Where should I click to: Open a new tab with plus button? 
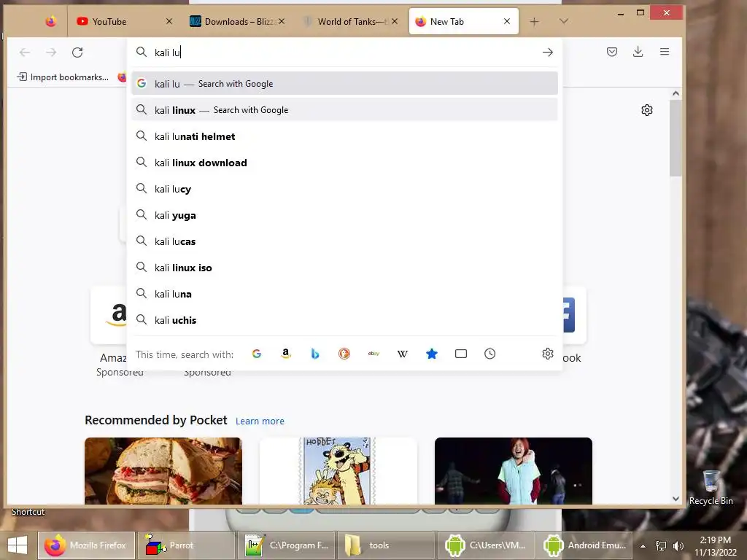coord(535,21)
